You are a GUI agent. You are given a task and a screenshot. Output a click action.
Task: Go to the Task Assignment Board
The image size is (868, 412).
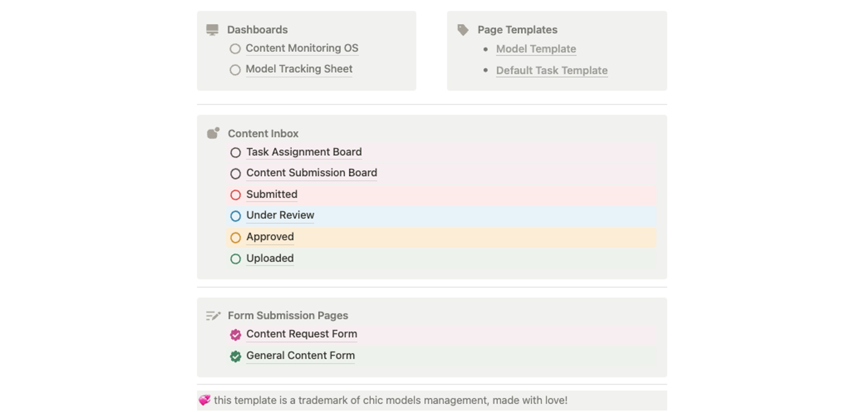coord(304,152)
